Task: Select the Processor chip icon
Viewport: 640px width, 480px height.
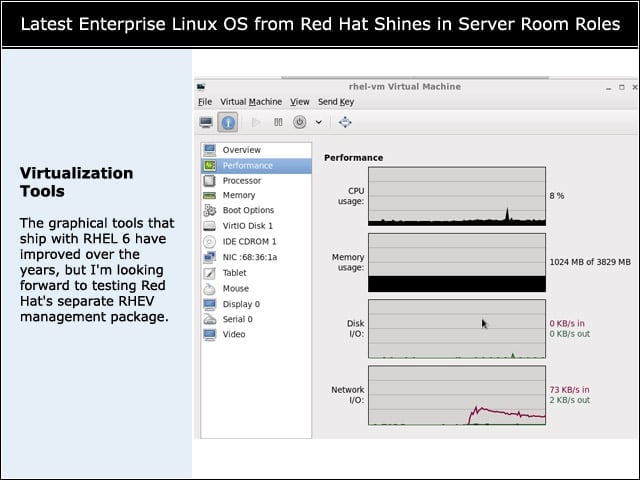Action: [209, 180]
